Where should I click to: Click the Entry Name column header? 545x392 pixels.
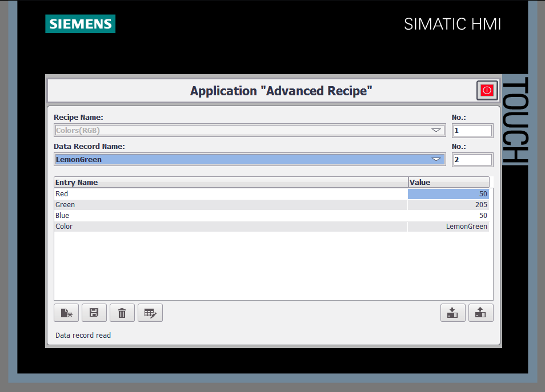[231, 182]
